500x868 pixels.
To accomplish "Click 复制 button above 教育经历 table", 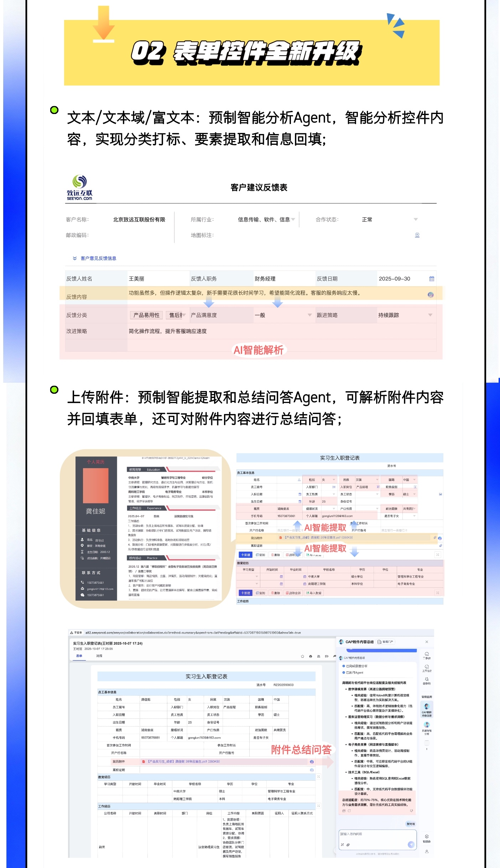I will [x=260, y=555].
